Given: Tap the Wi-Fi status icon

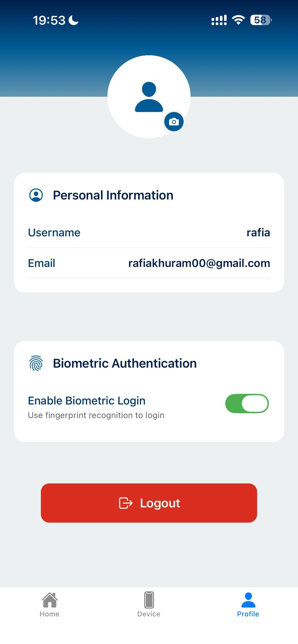Looking at the screenshot, I should tap(238, 20).
